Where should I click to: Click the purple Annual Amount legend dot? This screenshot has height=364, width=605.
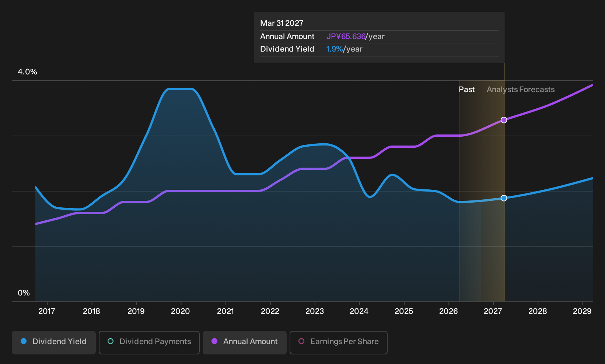click(214, 341)
